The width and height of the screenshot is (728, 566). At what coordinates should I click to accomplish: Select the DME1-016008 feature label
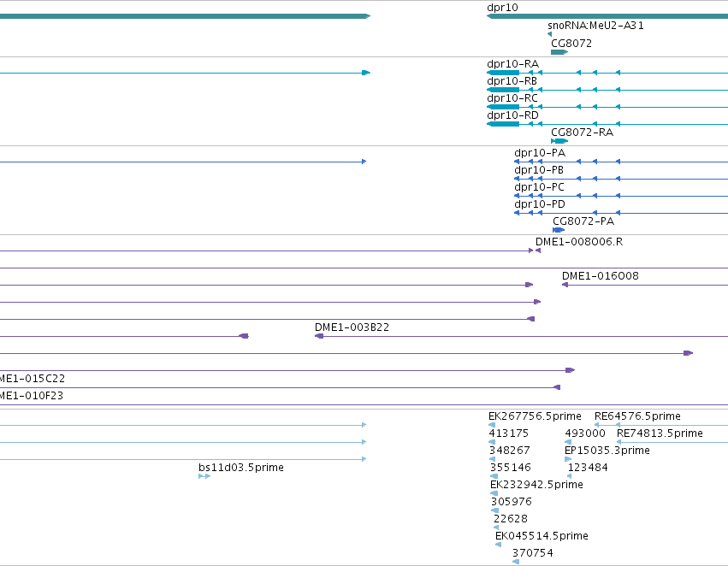(601, 276)
